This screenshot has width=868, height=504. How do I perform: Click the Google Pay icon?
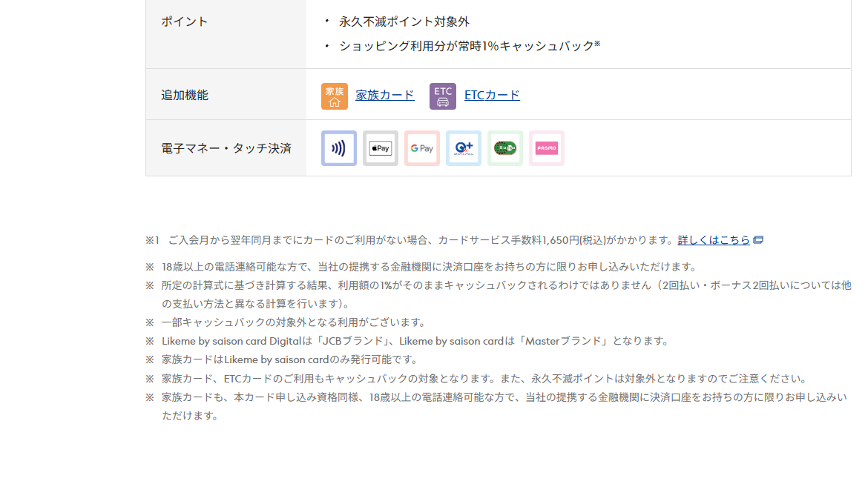tap(422, 148)
